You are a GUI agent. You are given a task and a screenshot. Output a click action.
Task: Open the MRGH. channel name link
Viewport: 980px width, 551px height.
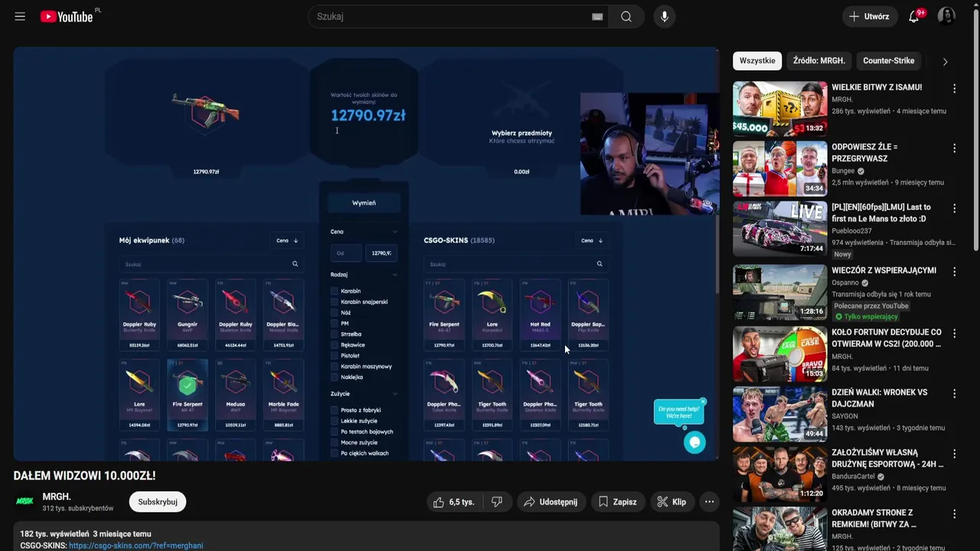click(57, 497)
